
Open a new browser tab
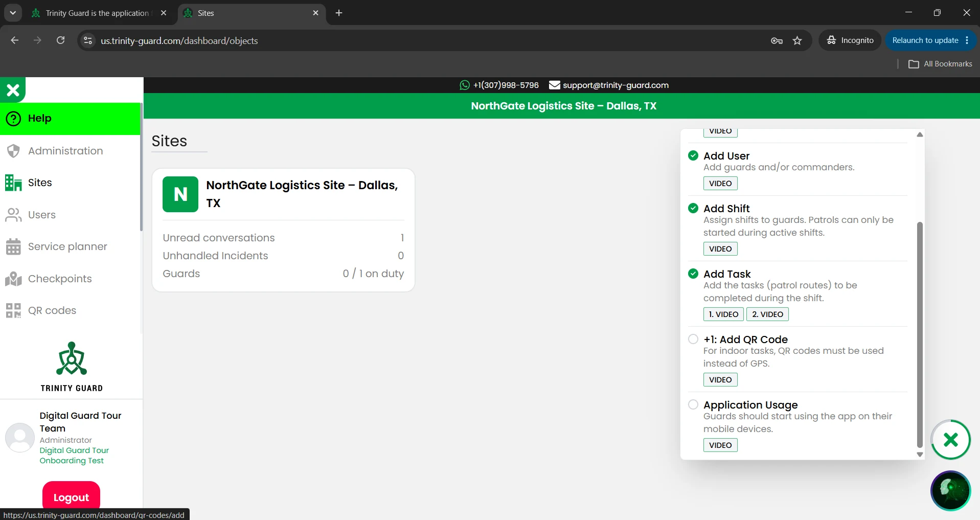point(339,13)
